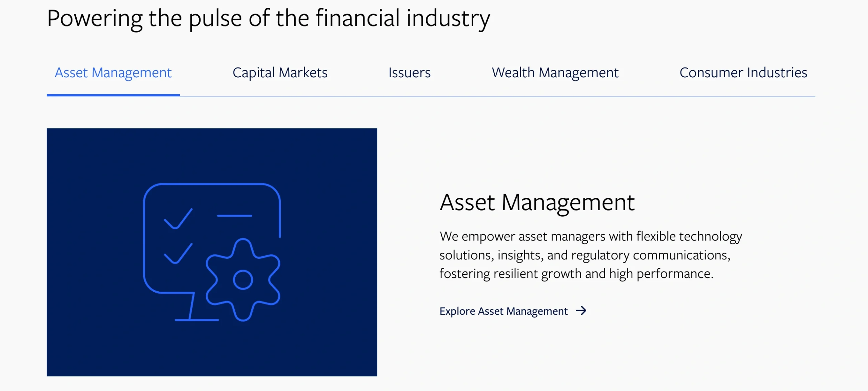Switch to the Capital Markets tab

280,73
